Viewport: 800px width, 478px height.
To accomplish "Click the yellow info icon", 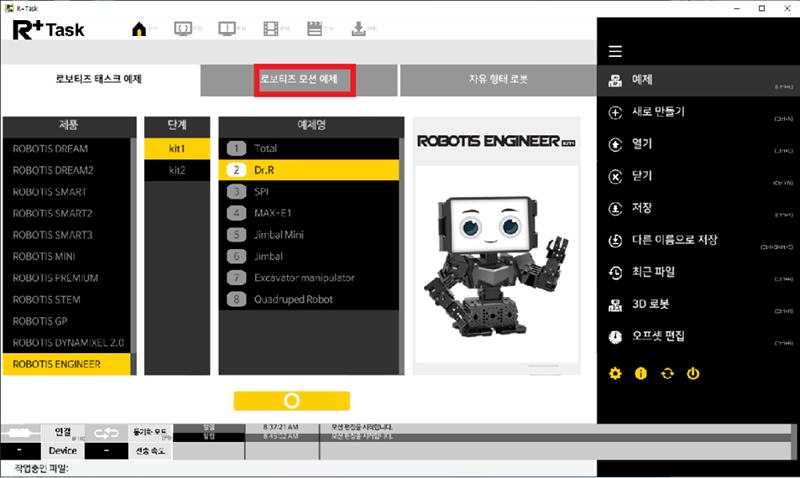I will (x=641, y=373).
